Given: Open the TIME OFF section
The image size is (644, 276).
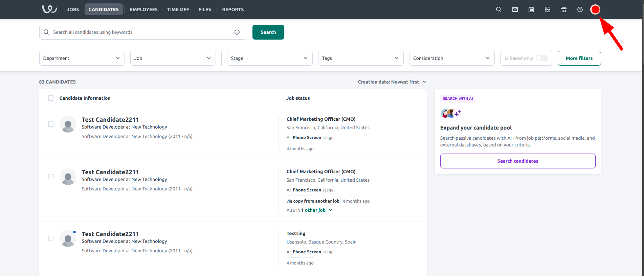Looking at the screenshot, I should (x=178, y=9).
